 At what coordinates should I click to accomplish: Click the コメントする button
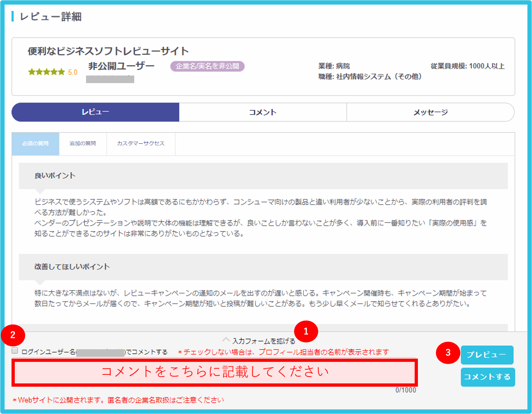click(488, 377)
